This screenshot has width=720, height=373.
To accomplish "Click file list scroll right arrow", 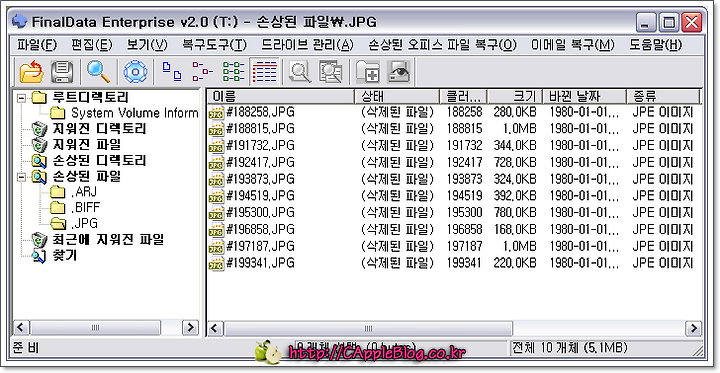I will click(693, 328).
